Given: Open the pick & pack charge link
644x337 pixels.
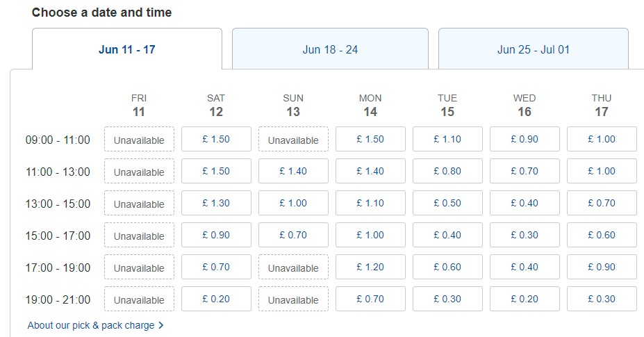Looking at the screenshot, I should (x=92, y=325).
